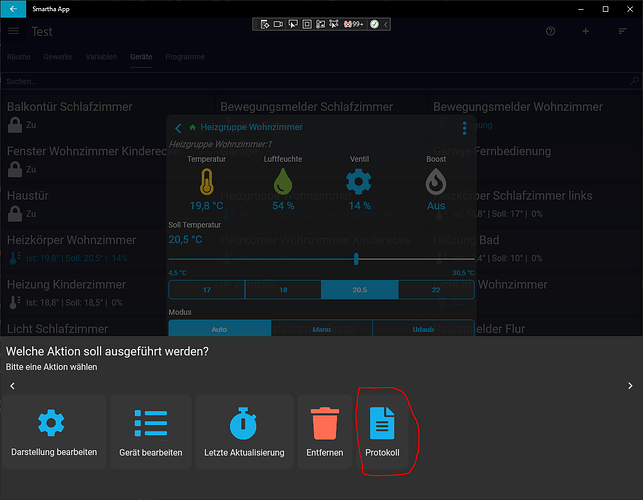Image resolution: width=643 pixels, height=500 pixels.
Task: Click the blue back arrow in title bar
Action: tap(13, 9)
